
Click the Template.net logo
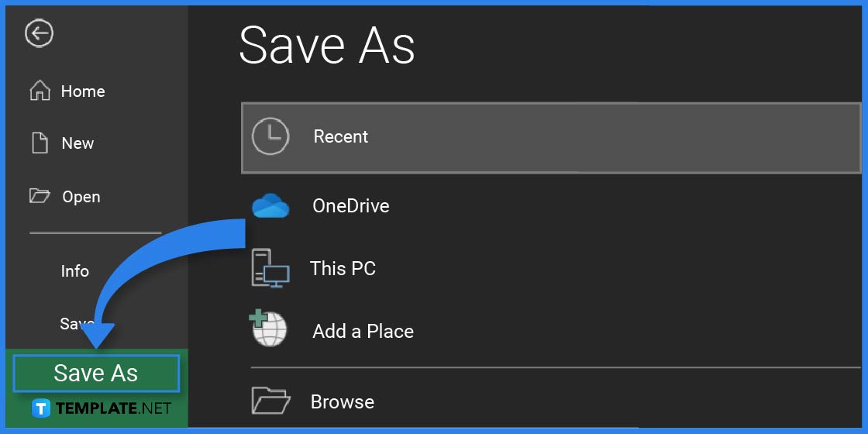coord(102,408)
